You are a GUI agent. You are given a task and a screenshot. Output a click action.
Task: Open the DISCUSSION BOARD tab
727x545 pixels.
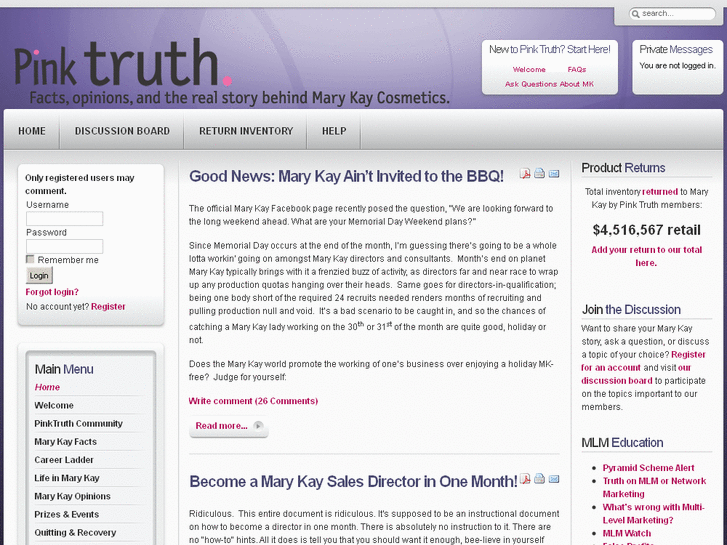pyautogui.click(x=122, y=131)
